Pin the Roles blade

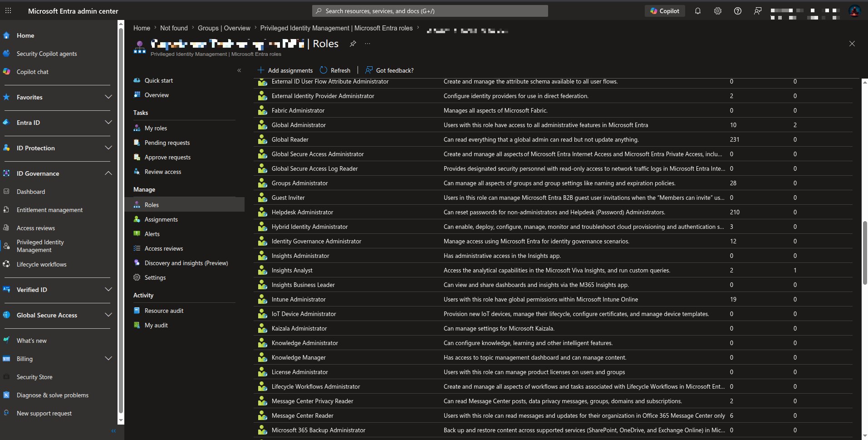(353, 44)
